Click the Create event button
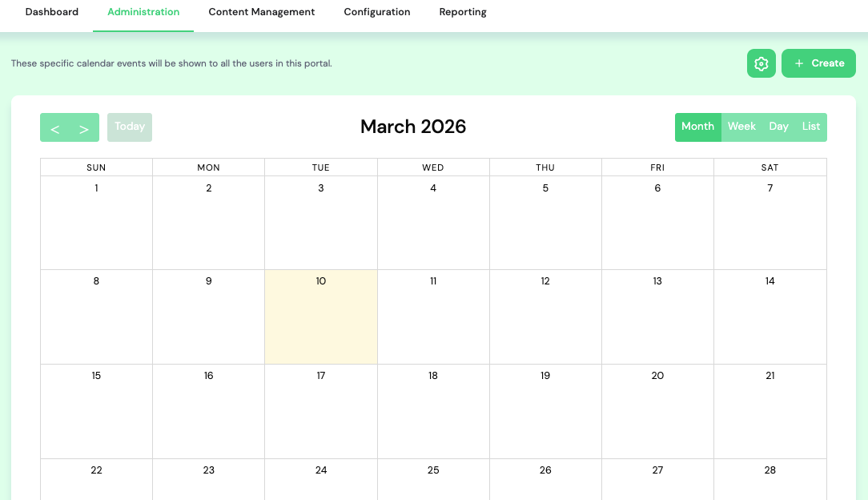 [x=818, y=63]
